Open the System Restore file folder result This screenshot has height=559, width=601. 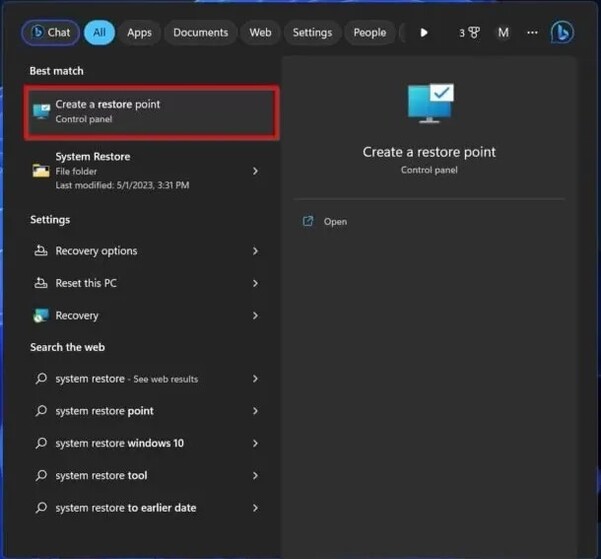pos(152,171)
